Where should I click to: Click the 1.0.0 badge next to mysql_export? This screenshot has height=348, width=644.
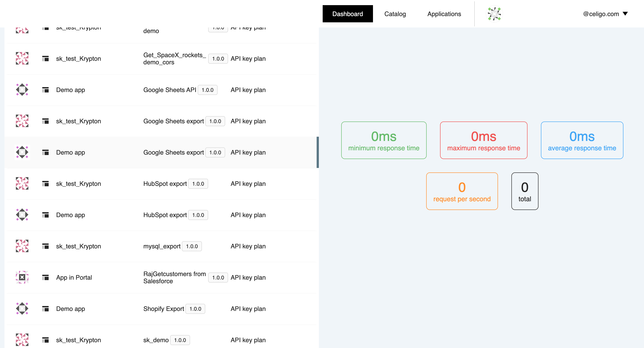(x=192, y=246)
